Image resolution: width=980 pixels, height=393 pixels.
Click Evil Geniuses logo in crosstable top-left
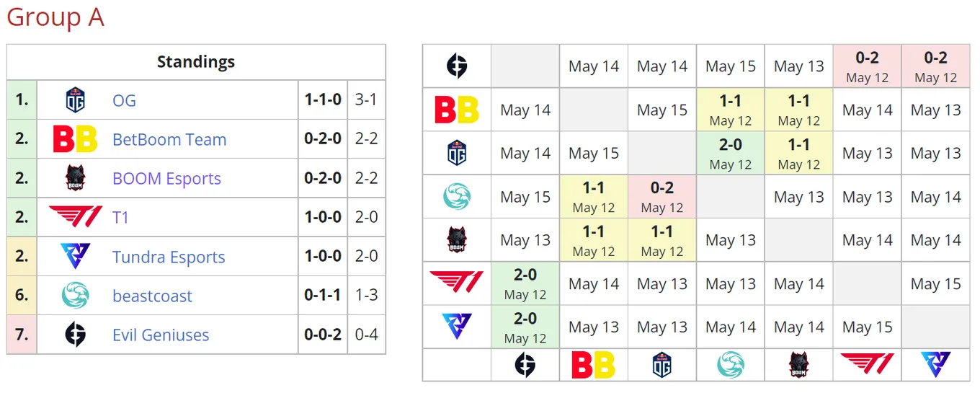point(457,66)
